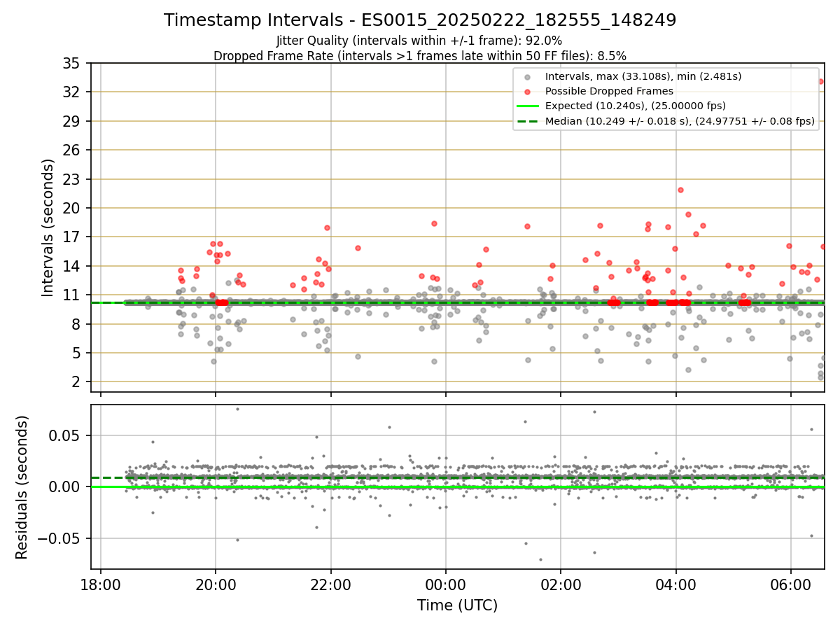Viewport: 840px width, 630px height.
Task: Click legend entry starting with "Median (10.249 +/- 0.018 s)"
Action: coord(680,121)
